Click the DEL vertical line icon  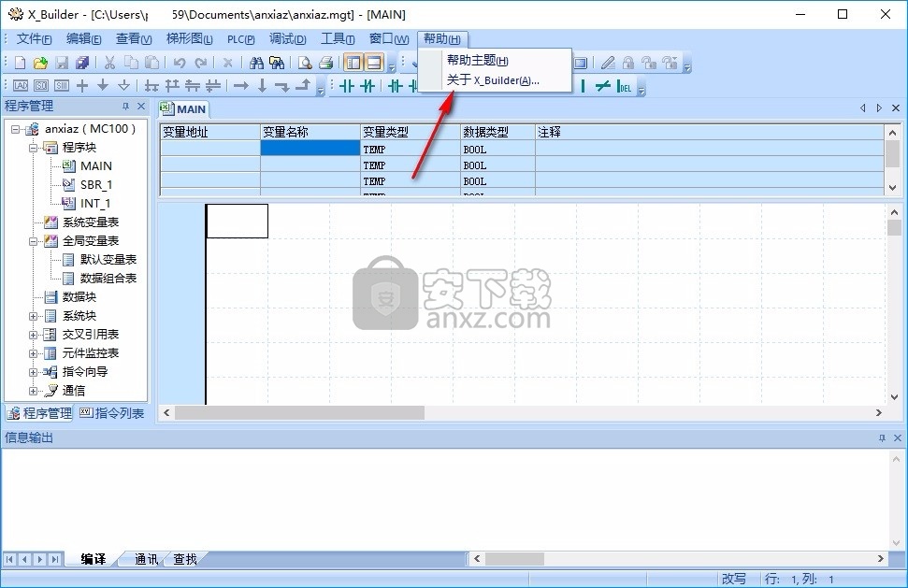(625, 86)
